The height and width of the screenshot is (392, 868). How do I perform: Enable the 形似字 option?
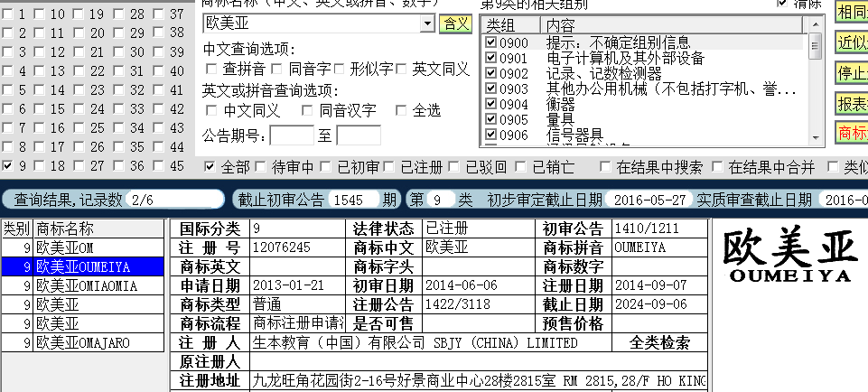339,70
